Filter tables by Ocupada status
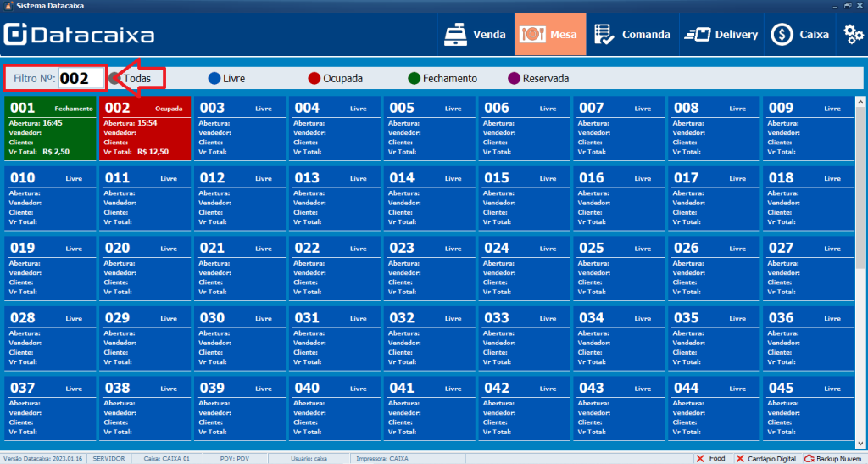The image size is (868, 464). tap(314, 79)
